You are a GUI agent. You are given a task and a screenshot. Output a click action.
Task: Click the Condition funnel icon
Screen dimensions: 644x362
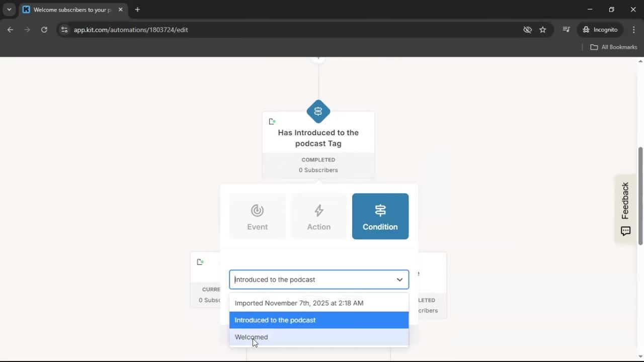380,210
